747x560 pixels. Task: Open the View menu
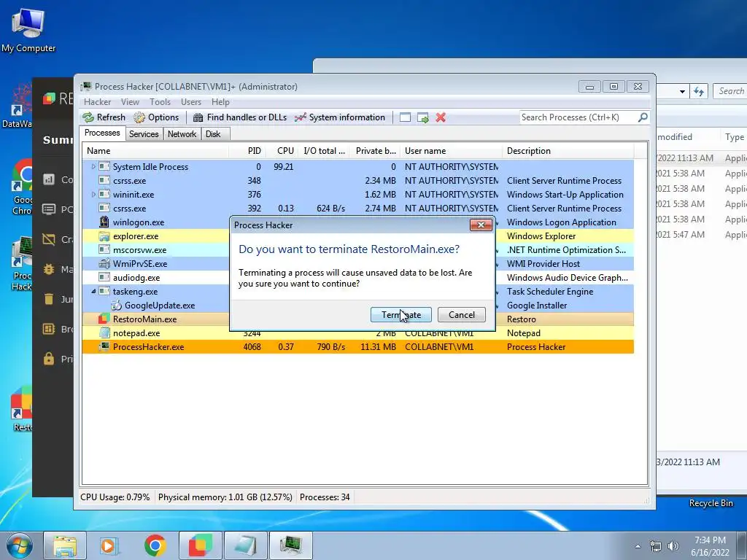pyautogui.click(x=130, y=102)
